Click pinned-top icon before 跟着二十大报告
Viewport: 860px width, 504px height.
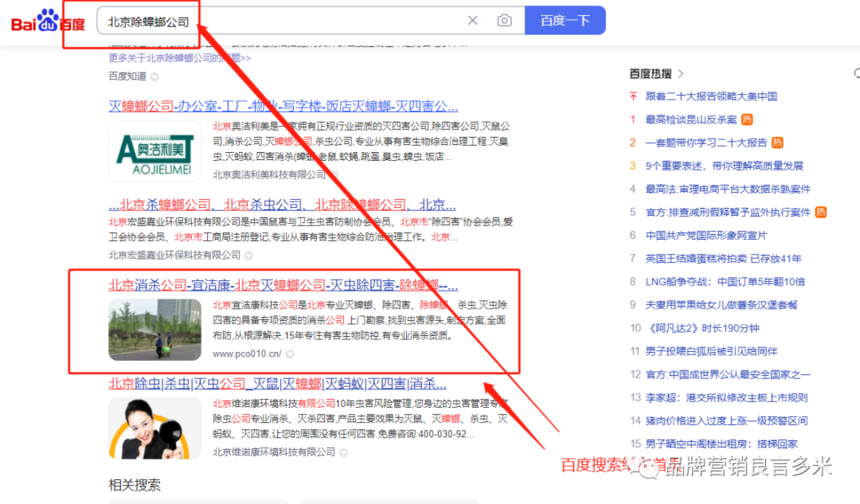click(633, 97)
